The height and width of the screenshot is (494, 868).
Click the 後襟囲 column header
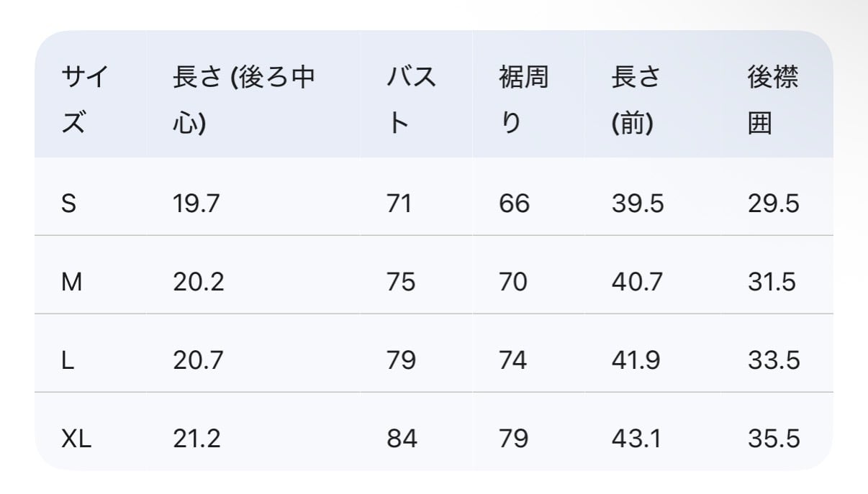tap(773, 101)
